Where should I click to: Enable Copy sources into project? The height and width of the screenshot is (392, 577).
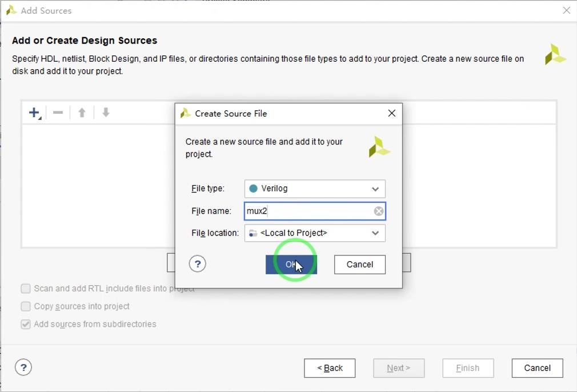26,306
